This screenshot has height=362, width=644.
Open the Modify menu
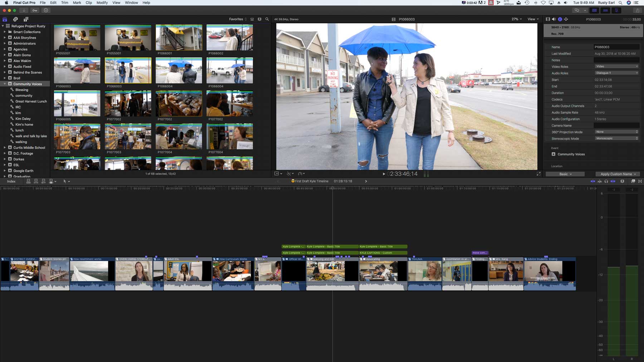click(102, 3)
